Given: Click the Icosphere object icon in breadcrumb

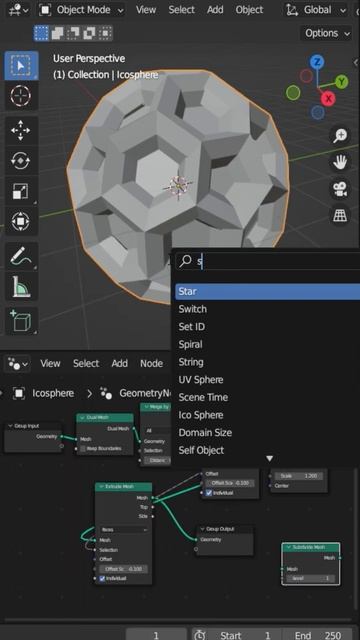Looking at the screenshot, I should [x=19, y=393].
